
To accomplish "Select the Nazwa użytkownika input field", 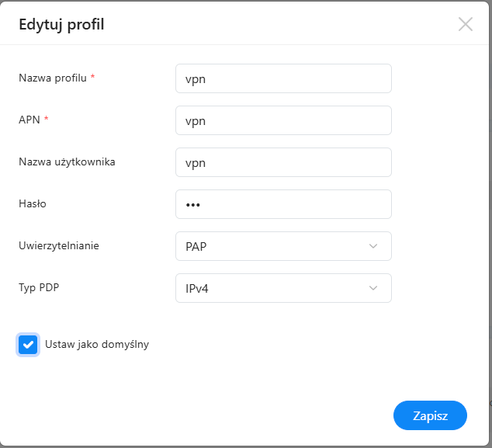I will (283, 162).
